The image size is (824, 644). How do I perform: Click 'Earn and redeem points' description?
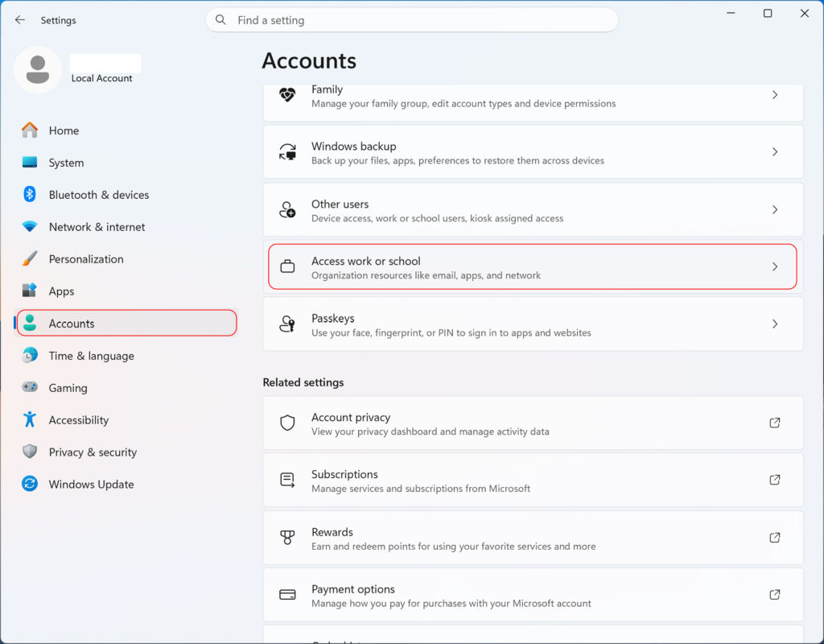click(454, 547)
